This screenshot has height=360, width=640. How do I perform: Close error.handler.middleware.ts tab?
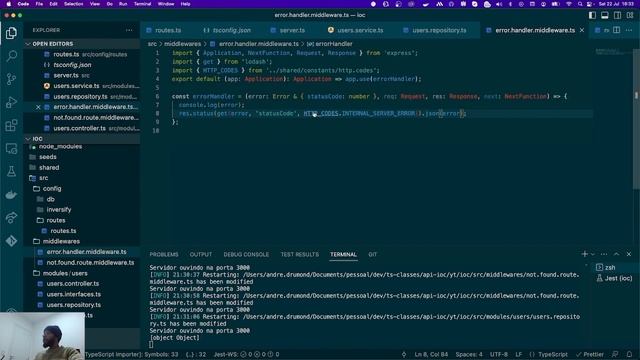click(582, 30)
